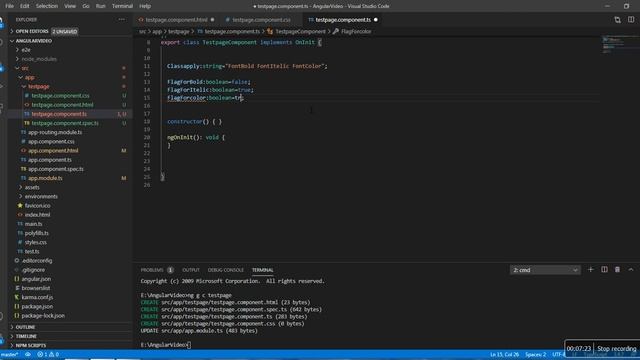Expand the node_modules folder
This screenshot has height=360, width=640.
click(18, 59)
